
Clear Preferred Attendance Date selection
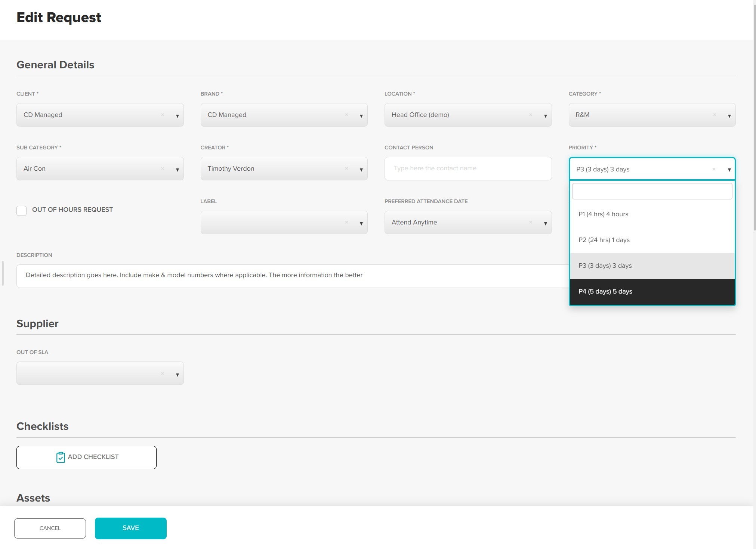coord(530,222)
